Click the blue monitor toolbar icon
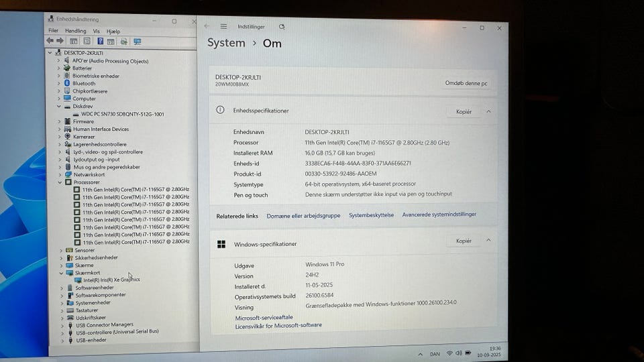644x362 pixels. [x=137, y=42]
